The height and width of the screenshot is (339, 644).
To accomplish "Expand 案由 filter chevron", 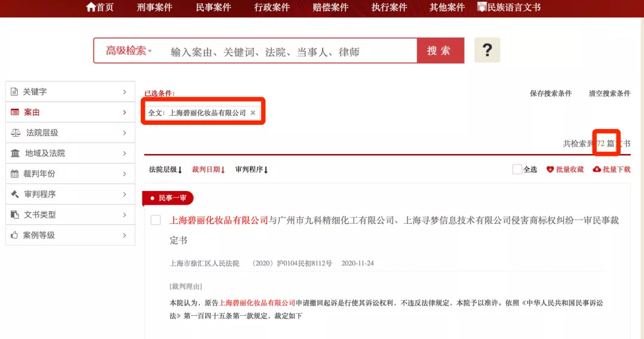I will click(125, 112).
